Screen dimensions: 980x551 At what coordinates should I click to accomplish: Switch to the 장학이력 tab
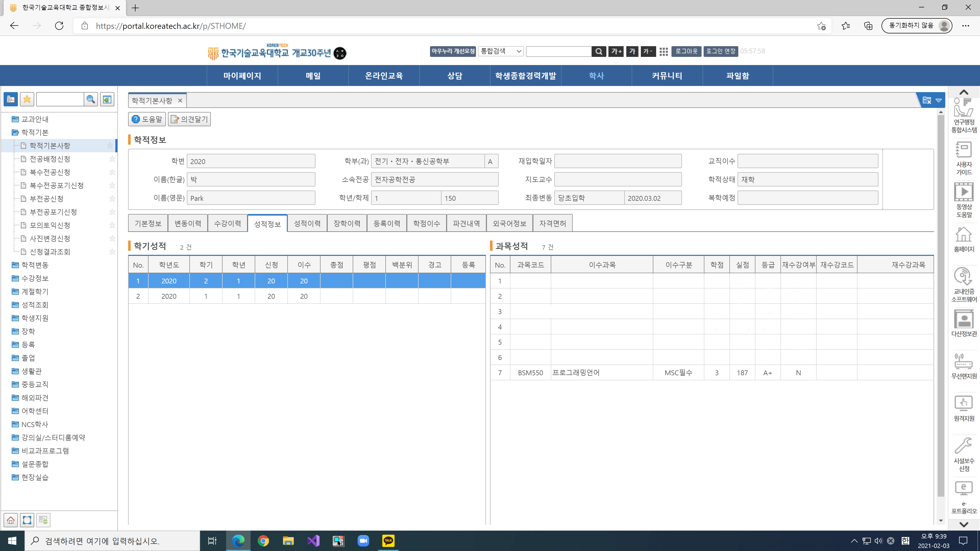347,223
